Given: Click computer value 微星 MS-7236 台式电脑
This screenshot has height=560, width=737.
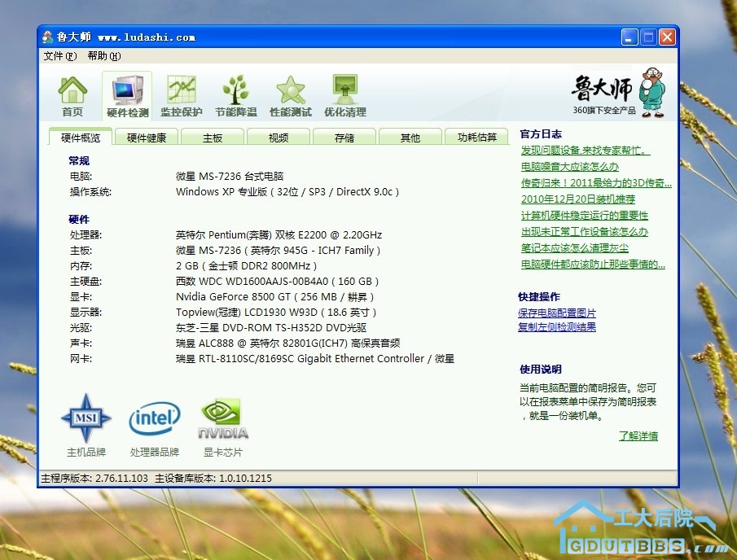Looking at the screenshot, I should coord(230,176).
